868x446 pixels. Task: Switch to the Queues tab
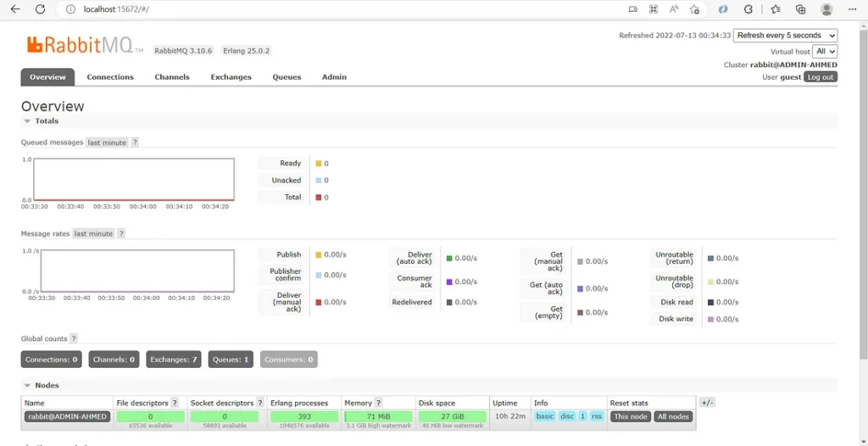[x=287, y=77]
